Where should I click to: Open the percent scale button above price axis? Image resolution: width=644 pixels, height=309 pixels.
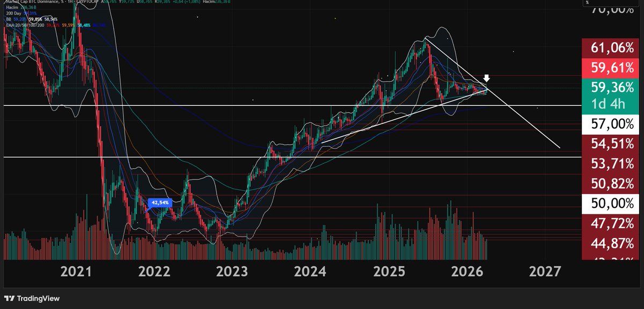pyautogui.click(x=611, y=3)
